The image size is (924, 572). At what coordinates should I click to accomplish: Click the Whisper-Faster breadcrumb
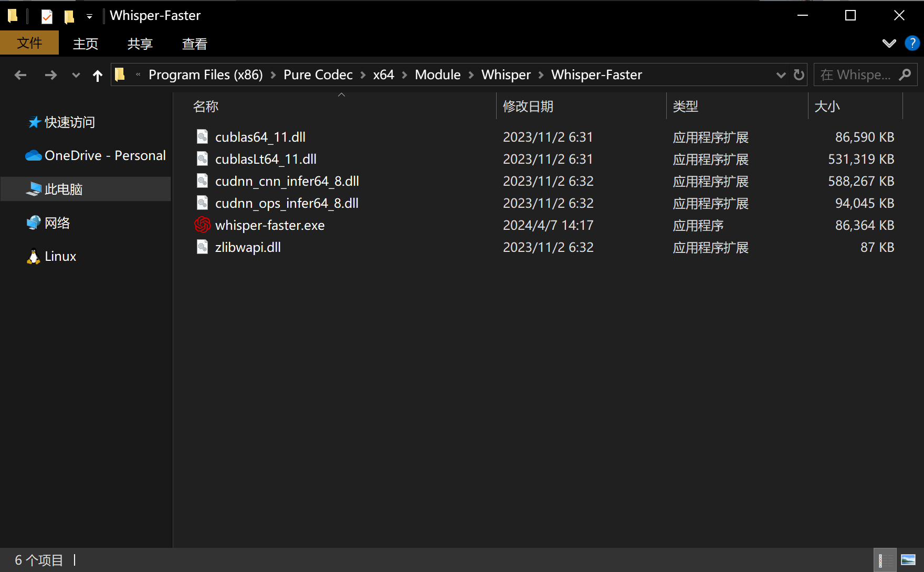597,75
